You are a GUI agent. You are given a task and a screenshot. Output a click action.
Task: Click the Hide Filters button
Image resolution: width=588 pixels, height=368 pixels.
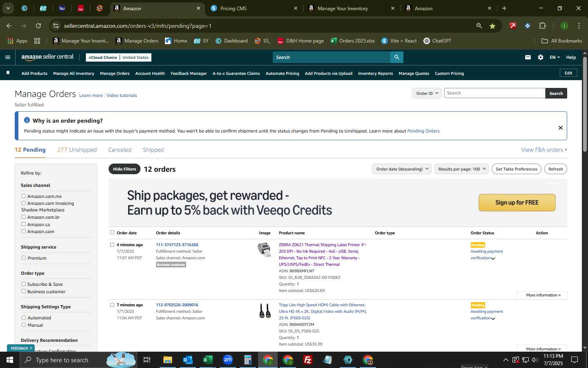tap(125, 169)
